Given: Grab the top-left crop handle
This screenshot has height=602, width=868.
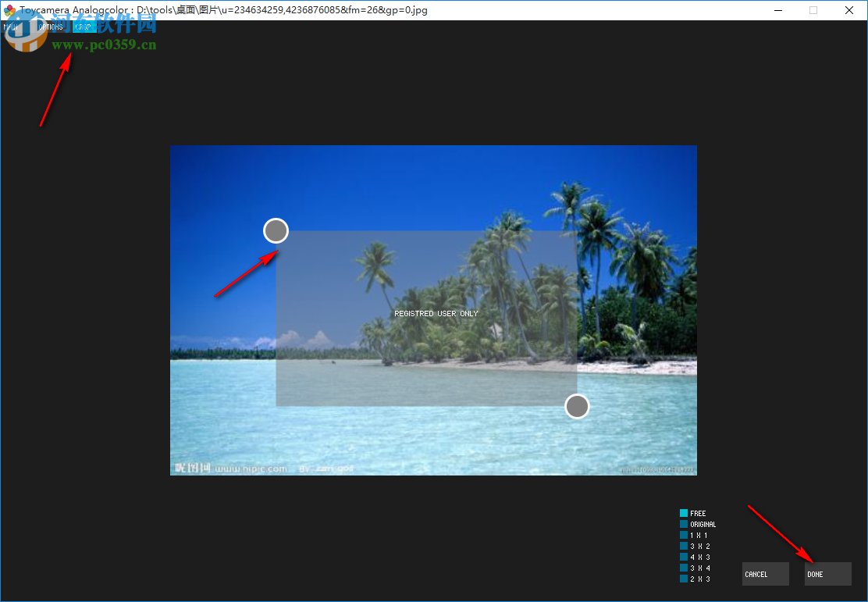Looking at the screenshot, I should pos(276,231).
